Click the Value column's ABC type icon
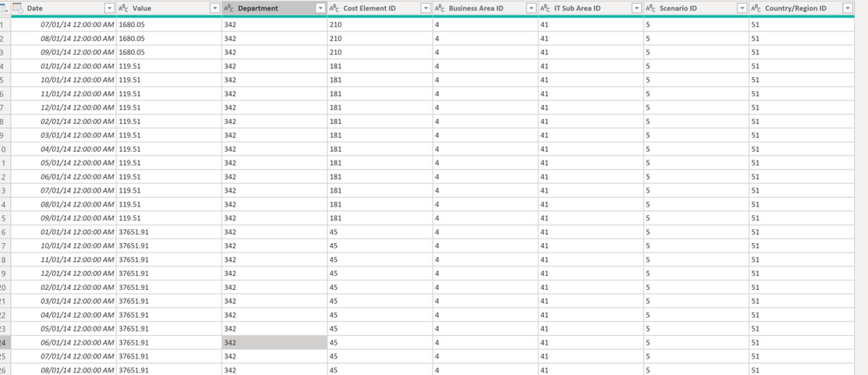The width and height of the screenshot is (868, 375). pos(123,9)
